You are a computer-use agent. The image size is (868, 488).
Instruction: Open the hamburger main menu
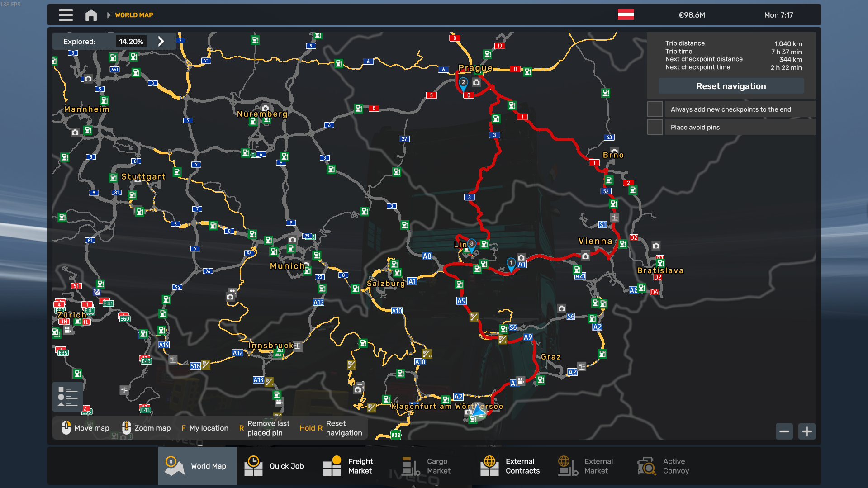(x=66, y=15)
